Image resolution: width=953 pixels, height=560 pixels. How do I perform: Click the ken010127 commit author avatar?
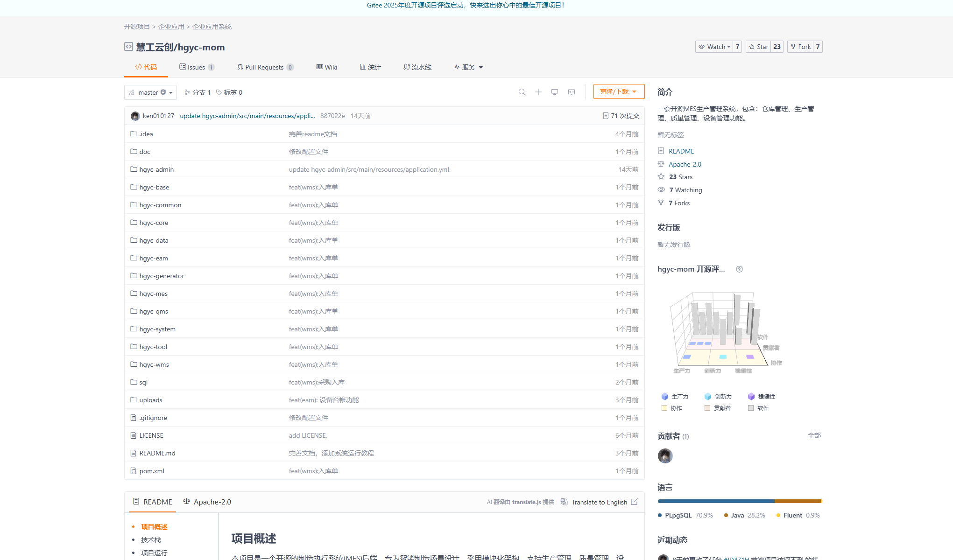pyautogui.click(x=135, y=116)
